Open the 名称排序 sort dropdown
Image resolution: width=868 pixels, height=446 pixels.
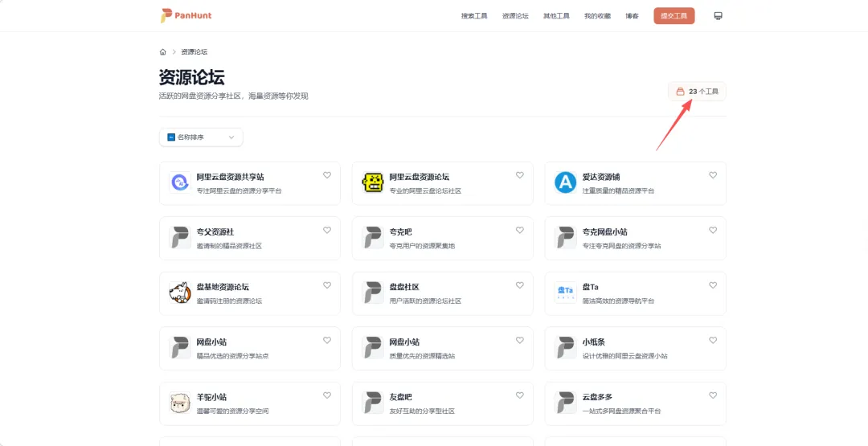201,137
